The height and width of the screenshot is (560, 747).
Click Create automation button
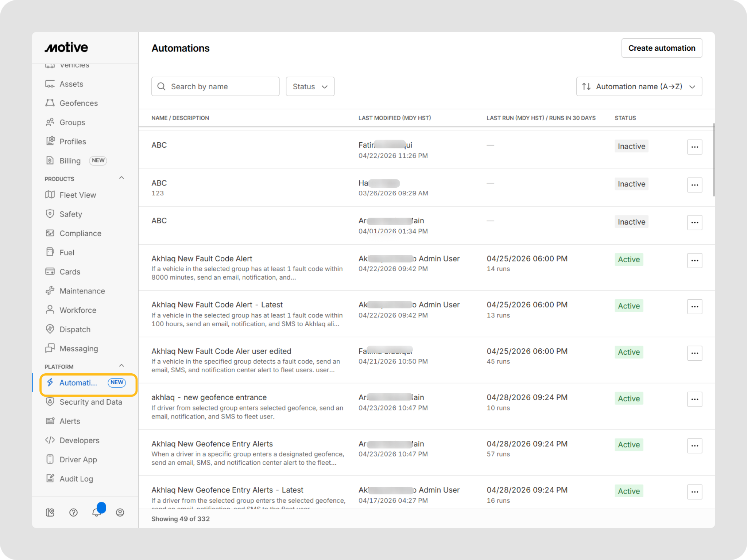pos(661,48)
